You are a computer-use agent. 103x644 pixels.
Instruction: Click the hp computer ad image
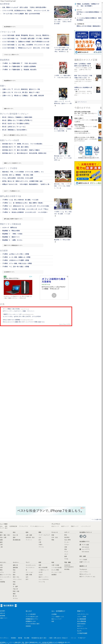[18, 287]
